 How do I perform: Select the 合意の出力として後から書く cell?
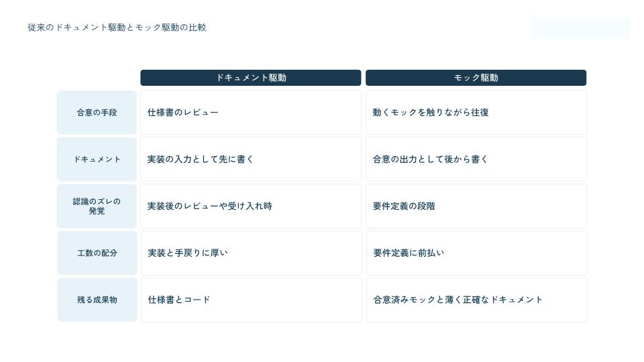tap(476, 160)
